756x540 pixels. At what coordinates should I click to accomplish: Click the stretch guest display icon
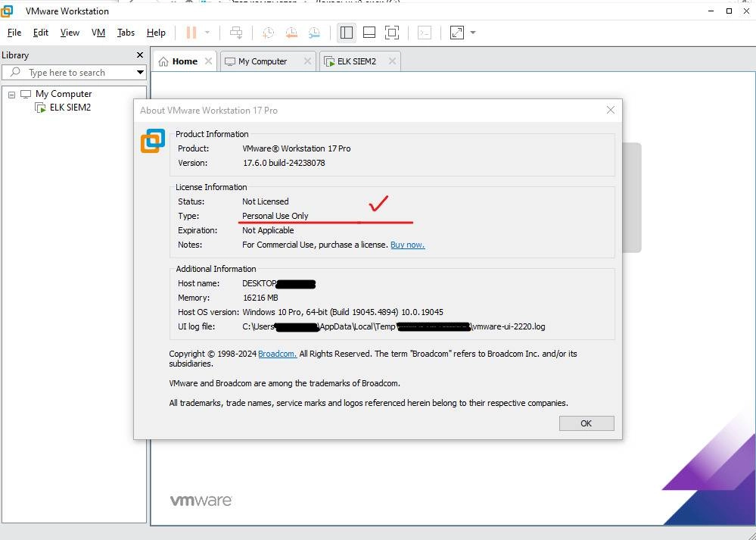coord(456,33)
